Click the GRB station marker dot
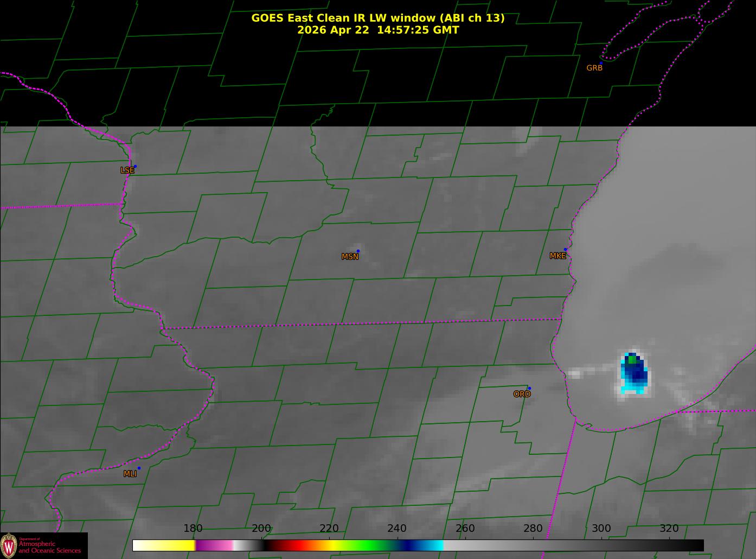This screenshot has width=756, height=559. [601, 63]
